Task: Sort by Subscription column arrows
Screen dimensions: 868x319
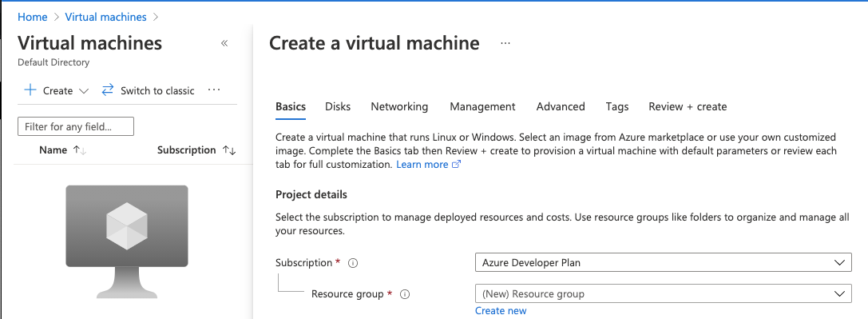Action: (228, 150)
